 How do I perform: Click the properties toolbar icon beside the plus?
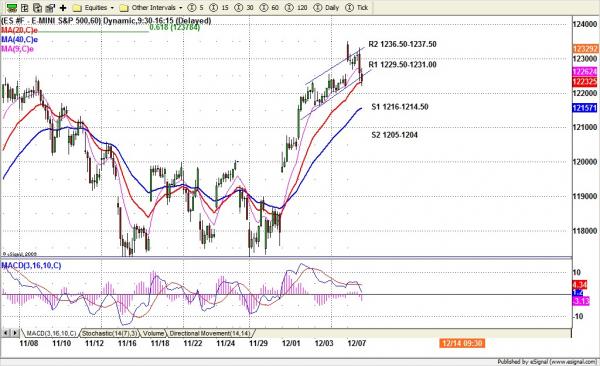pos(50,8)
